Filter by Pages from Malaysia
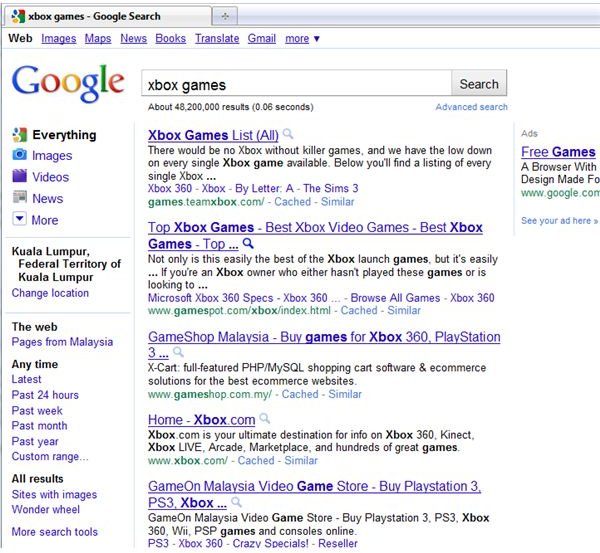Screen dimensions: 600x553 (62, 342)
